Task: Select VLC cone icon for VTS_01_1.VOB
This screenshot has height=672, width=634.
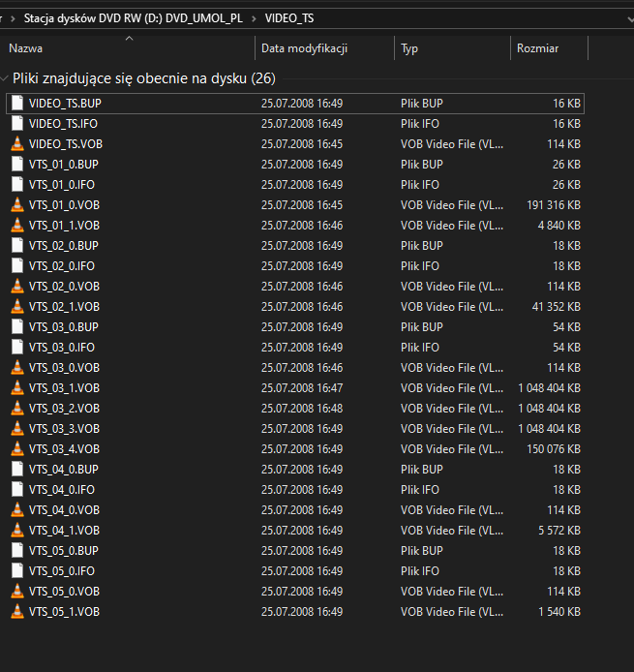Action: [x=17, y=226]
